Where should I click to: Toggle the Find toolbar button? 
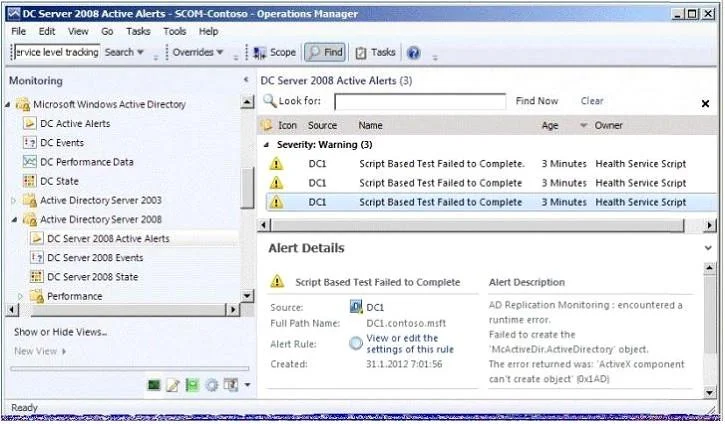(x=326, y=52)
